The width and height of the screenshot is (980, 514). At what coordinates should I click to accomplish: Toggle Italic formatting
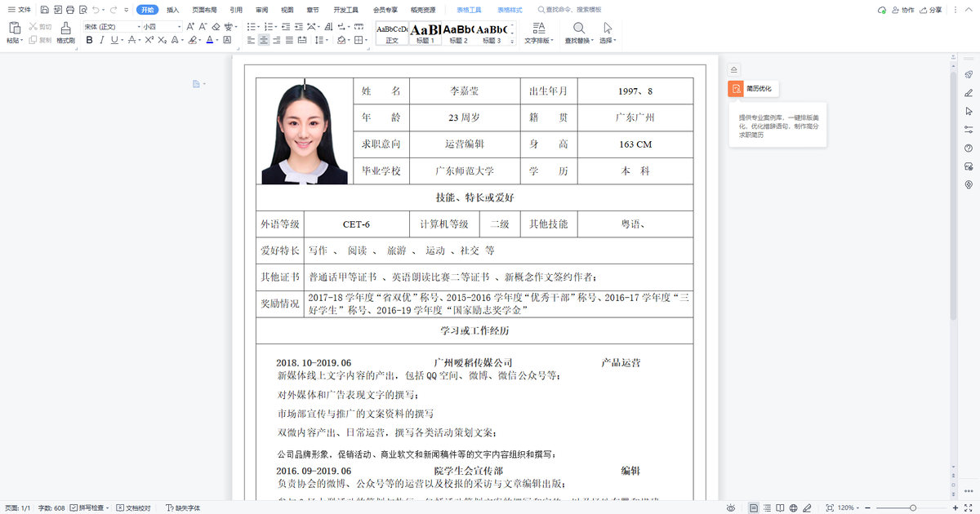(x=102, y=40)
